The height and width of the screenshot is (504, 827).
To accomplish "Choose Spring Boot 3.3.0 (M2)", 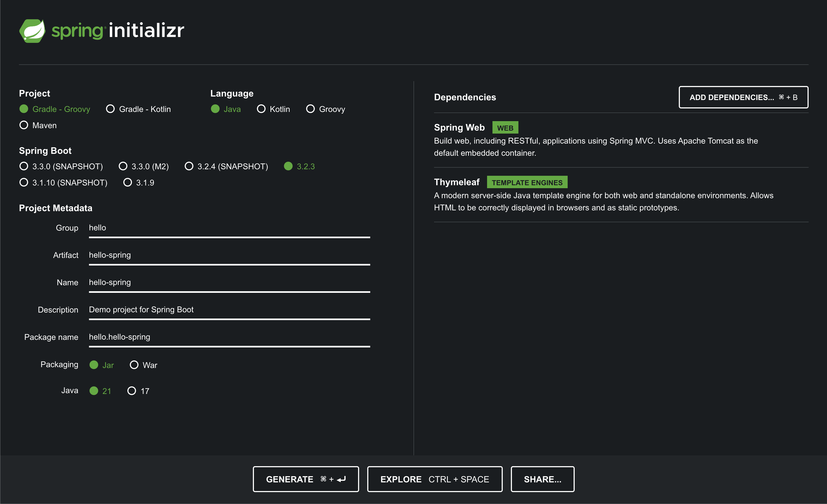I will point(123,167).
